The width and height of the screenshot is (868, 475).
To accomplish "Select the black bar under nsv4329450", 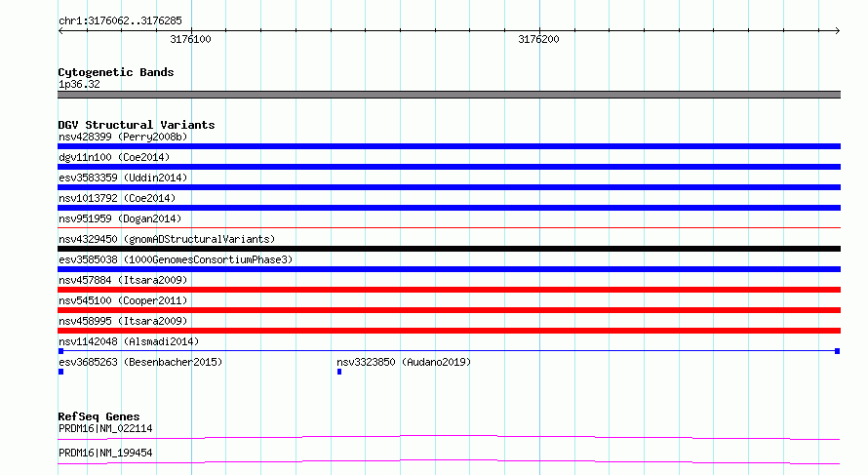I will (x=449, y=249).
